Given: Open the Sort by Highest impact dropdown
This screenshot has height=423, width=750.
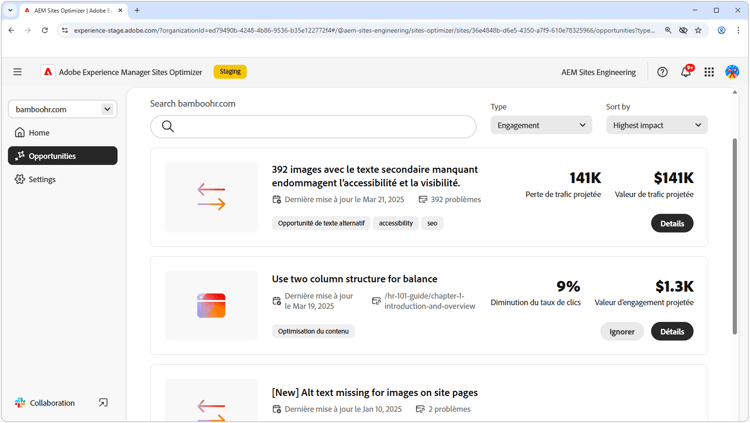Looking at the screenshot, I should pyautogui.click(x=657, y=125).
